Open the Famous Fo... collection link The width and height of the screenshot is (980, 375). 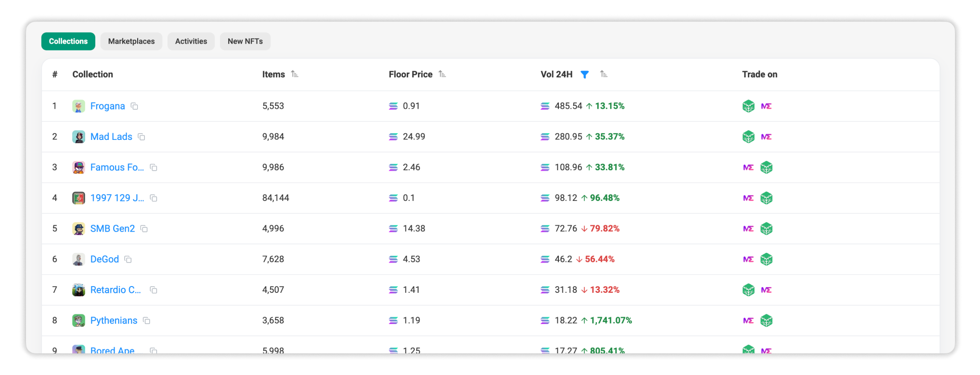(117, 167)
